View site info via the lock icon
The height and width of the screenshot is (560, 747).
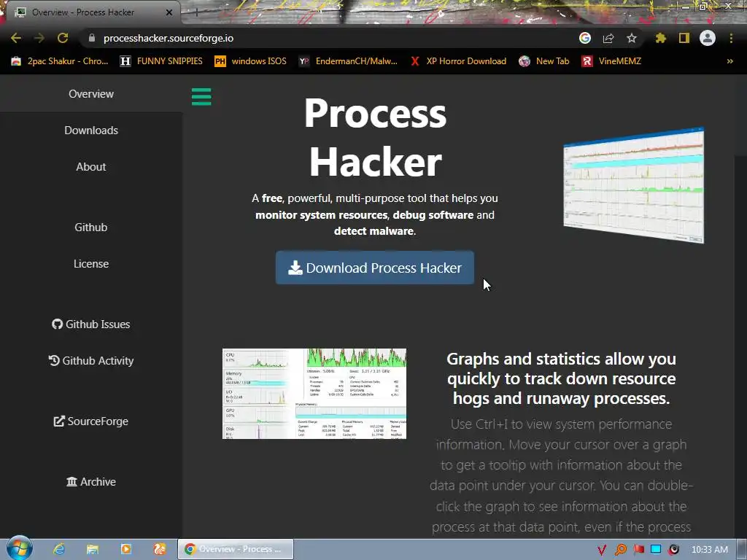pos(92,38)
